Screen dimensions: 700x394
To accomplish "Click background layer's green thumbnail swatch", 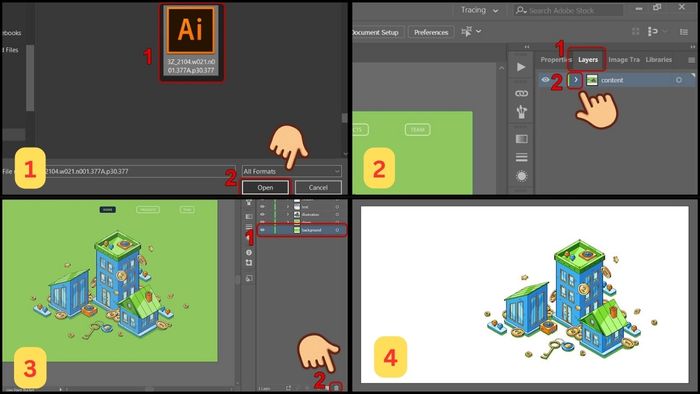I will (x=297, y=230).
